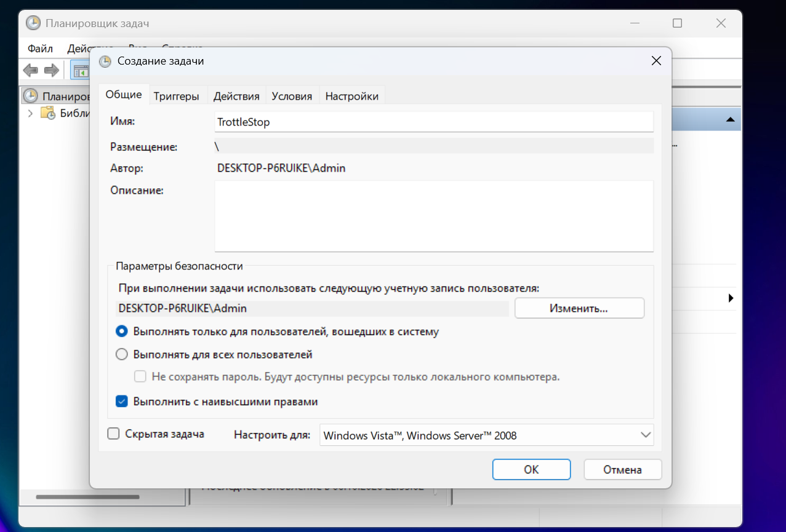Image resolution: width=786 pixels, height=532 pixels.
Task: Cancel with the Отмена button
Action: tap(622, 469)
